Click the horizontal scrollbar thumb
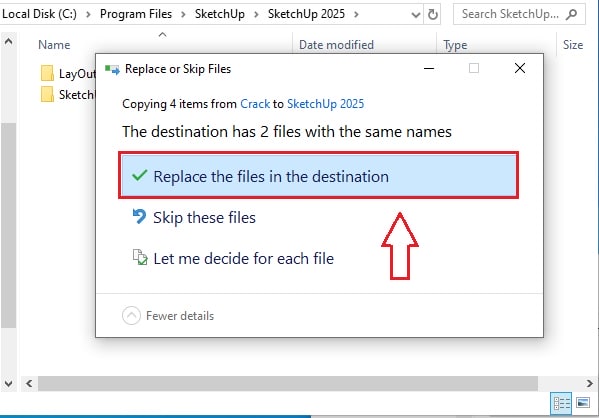Viewport: 599px width, 418px height. click(288, 383)
